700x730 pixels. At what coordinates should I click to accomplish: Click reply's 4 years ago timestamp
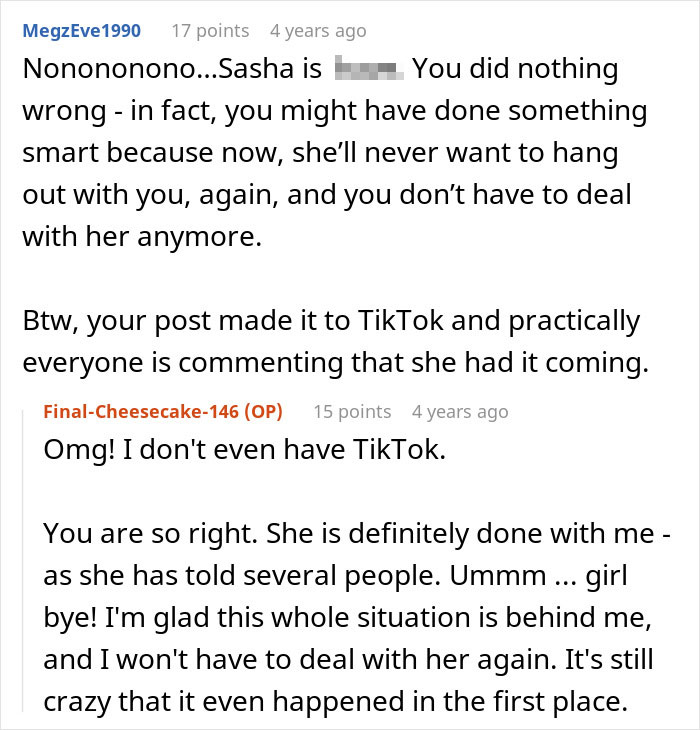point(460,412)
